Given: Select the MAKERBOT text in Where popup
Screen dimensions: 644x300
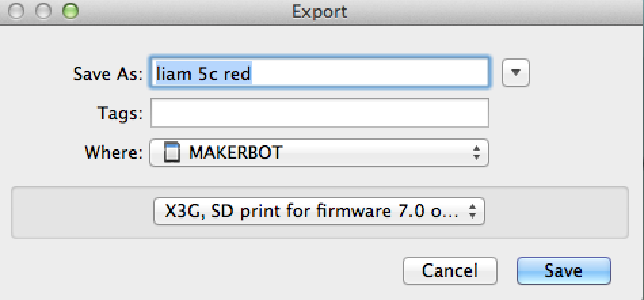Looking at the screenshot, I should (x=235, y=153).
